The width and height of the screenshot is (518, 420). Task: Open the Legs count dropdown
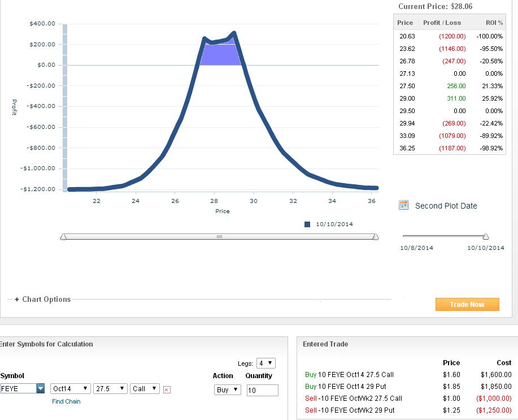[265, 363]
